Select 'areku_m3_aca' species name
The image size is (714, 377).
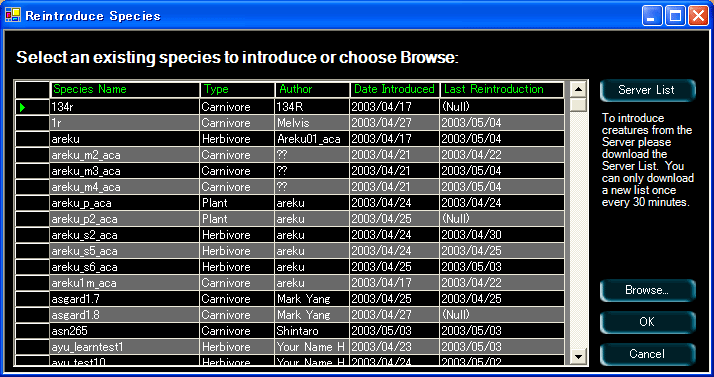point(125,171)
